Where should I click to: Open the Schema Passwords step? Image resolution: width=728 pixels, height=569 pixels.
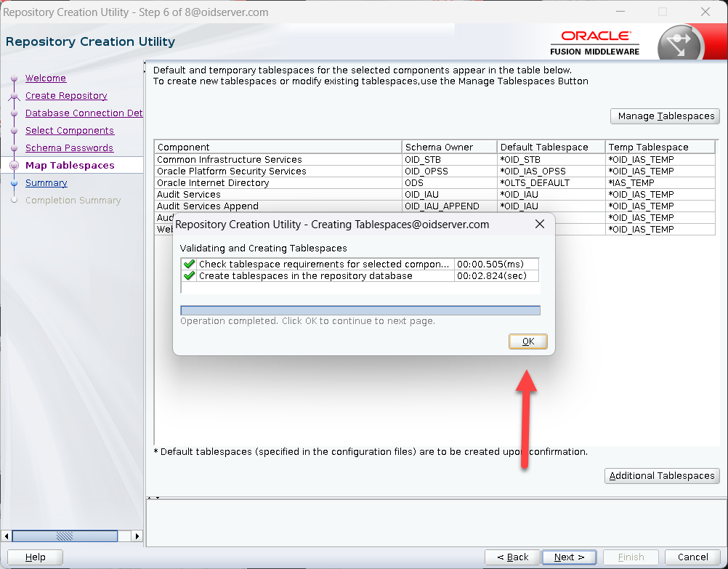click(x=69, y=148)
